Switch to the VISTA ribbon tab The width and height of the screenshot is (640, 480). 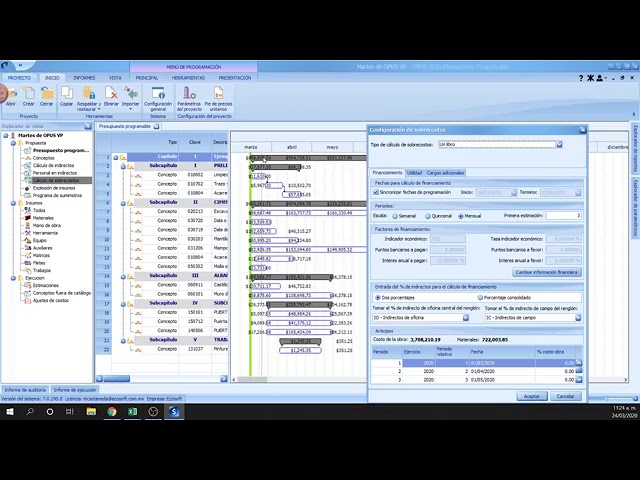tap(115, 78)
